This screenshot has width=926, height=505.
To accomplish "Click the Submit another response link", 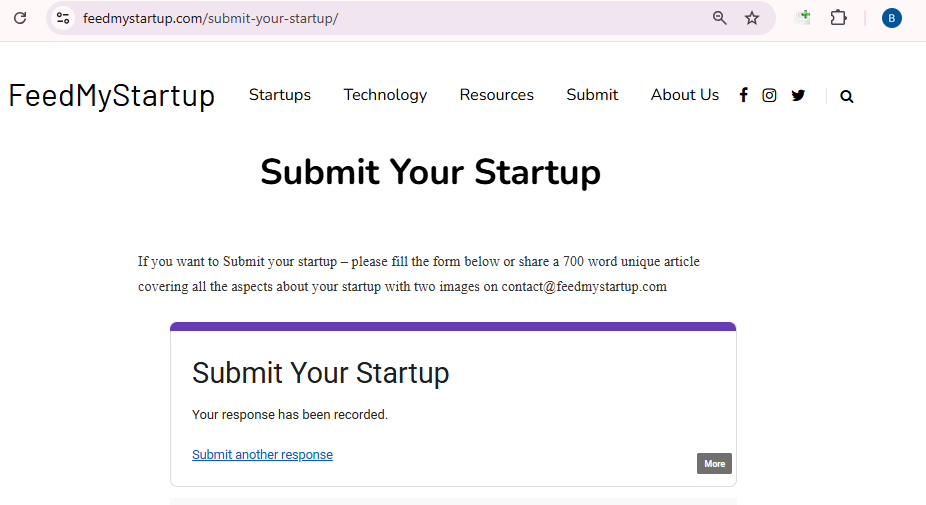I will pos(262,455).
